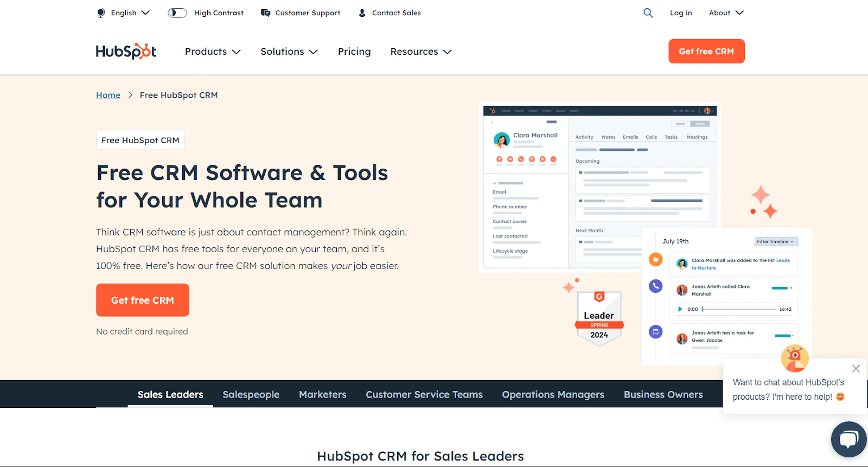This screenshot has height=467, width=868.
Task: Click the Contact Sales person icon
Action: tap(362, 13)
